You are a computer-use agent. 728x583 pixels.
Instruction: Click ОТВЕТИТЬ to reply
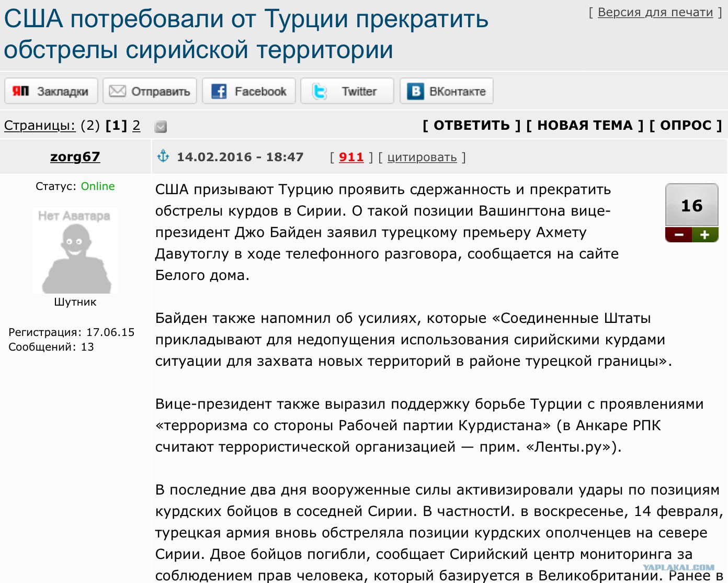(472, 126)
